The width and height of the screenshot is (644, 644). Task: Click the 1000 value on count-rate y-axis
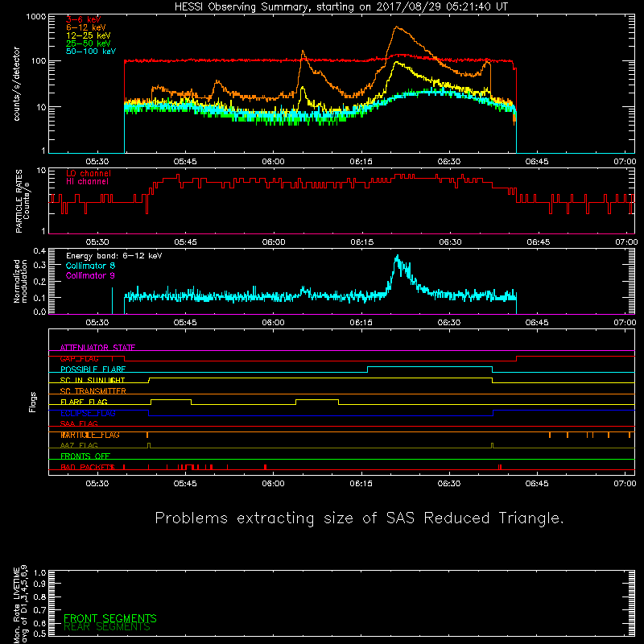click(36, 17)
